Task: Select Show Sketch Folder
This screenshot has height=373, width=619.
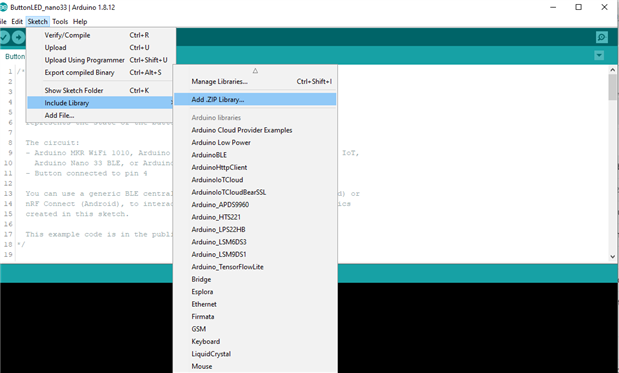Action: (101, 90)
